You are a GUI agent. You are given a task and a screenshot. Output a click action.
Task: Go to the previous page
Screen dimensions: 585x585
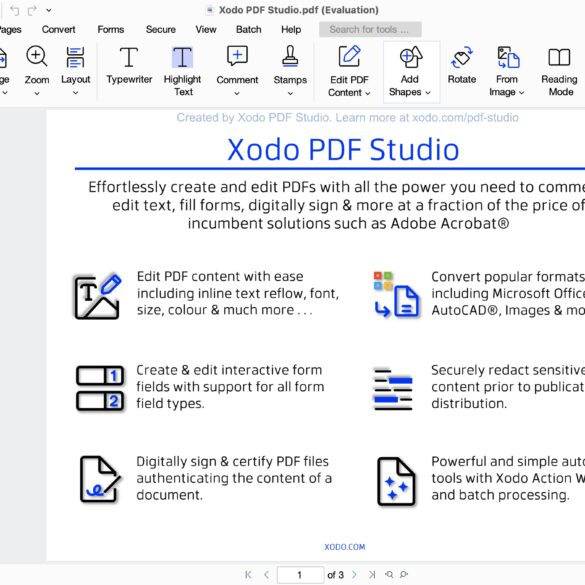pyautogui.click(x=266, y=575)
